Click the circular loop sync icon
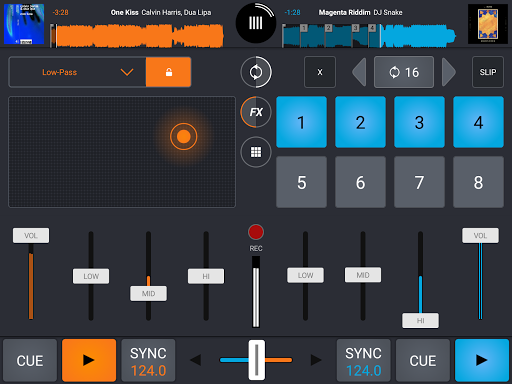This screenshot has width=512, height=384. [x=256, y=72]
